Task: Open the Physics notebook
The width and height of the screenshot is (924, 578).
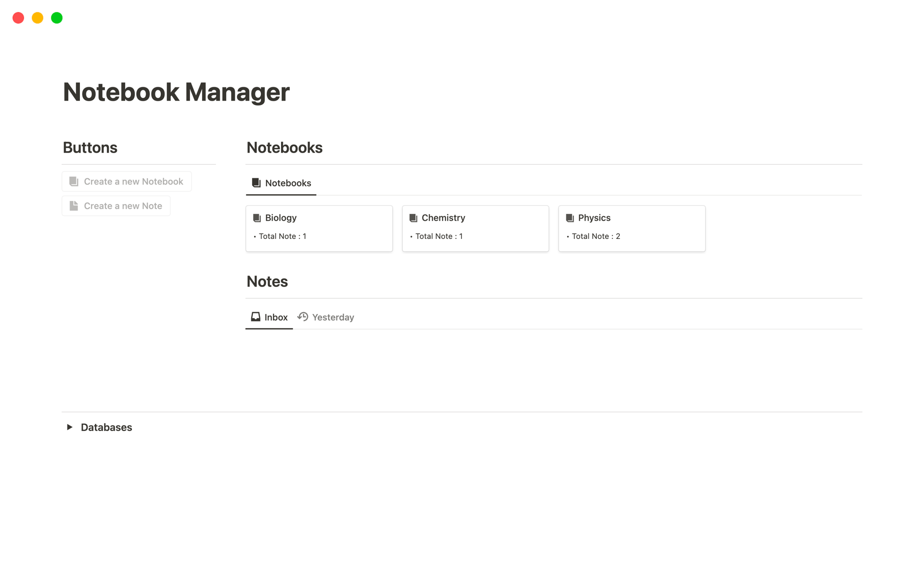Action: click(594, 218)
